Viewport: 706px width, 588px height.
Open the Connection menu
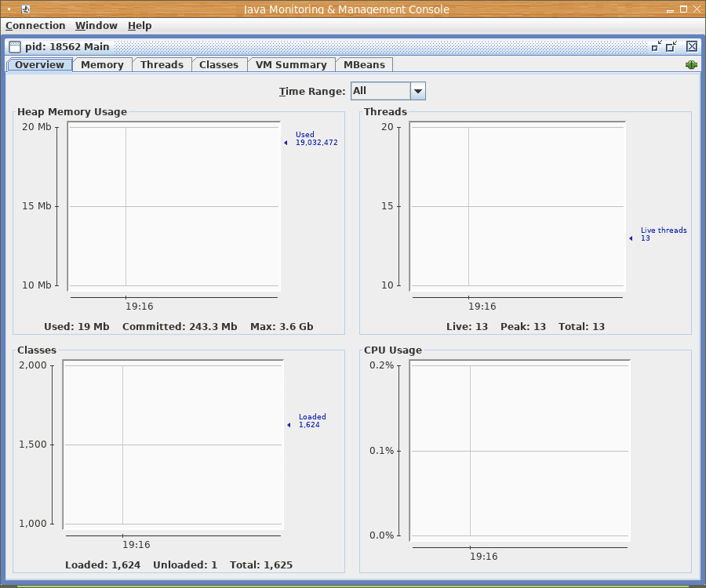[35, 26]
